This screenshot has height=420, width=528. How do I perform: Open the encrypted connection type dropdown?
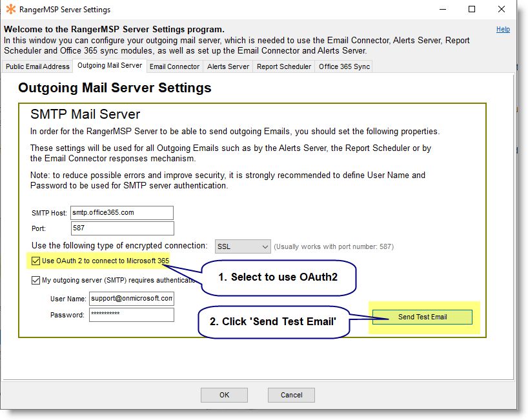[243, 246]
